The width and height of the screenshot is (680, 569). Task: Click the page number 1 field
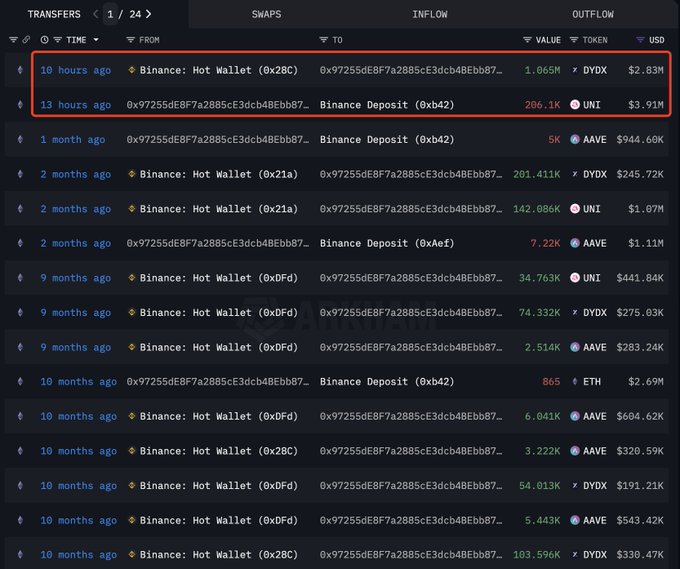[110, 14]
